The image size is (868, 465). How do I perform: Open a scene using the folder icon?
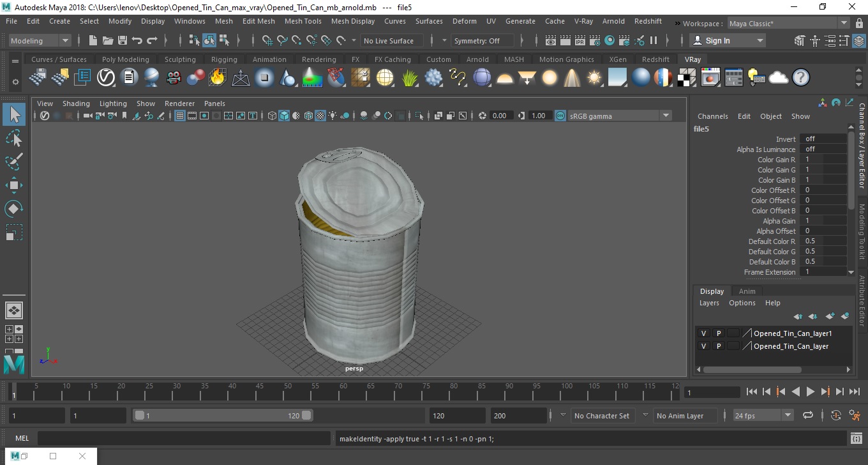click(x=107, y=40)
